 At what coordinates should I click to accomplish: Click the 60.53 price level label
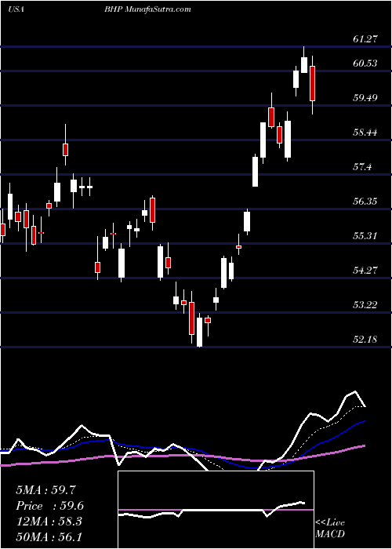coord(365,64)
